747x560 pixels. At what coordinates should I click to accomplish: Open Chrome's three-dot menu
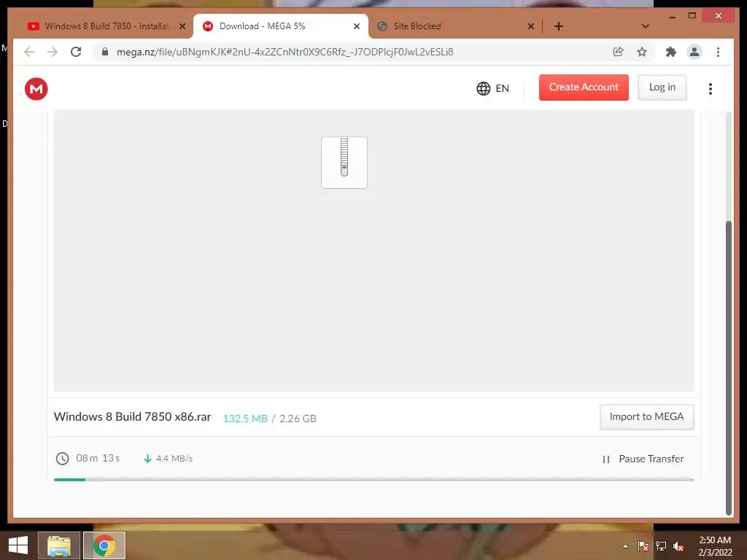pyautogui.click(x=718, y=52)
